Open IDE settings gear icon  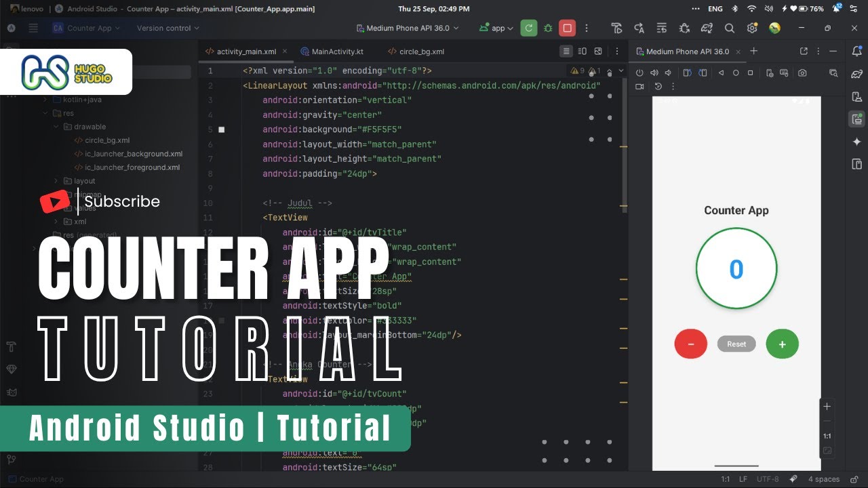click(752, 28)
